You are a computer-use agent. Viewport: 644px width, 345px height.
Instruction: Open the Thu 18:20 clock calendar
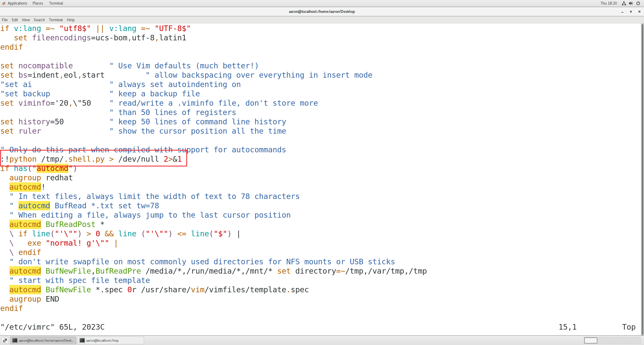click(608, 3)
